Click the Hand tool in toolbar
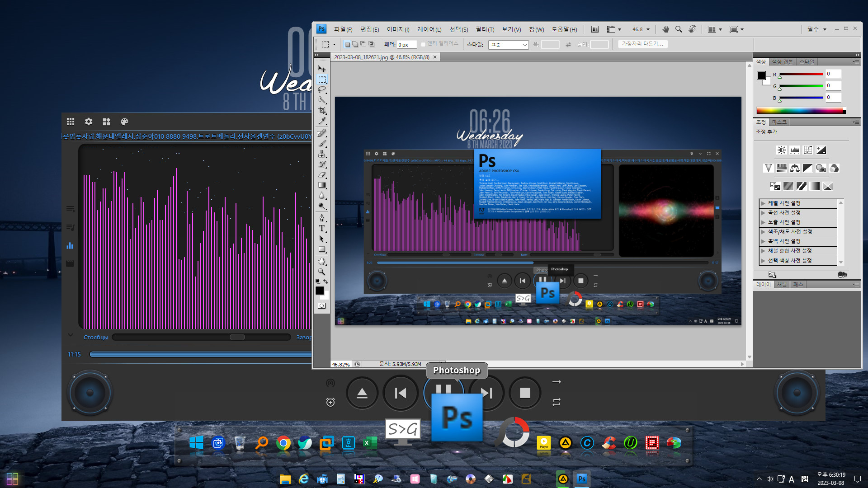868x488 pixels. pos(321,260)
